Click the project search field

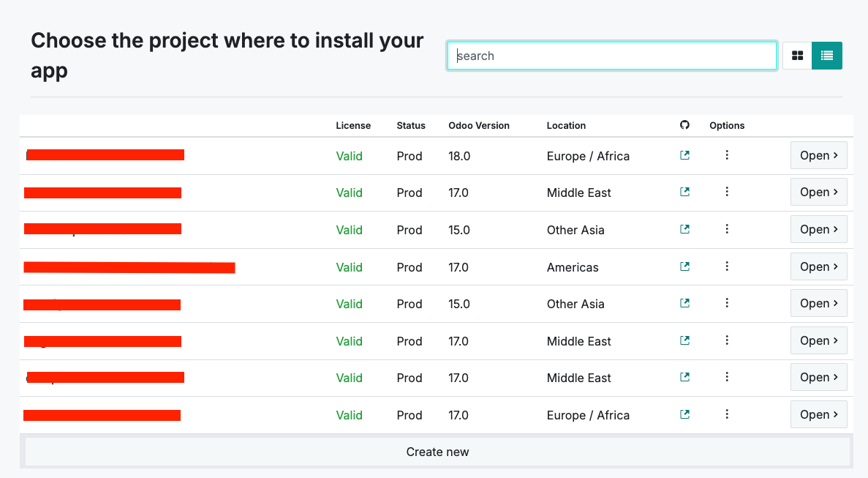[x=611, y=56]
